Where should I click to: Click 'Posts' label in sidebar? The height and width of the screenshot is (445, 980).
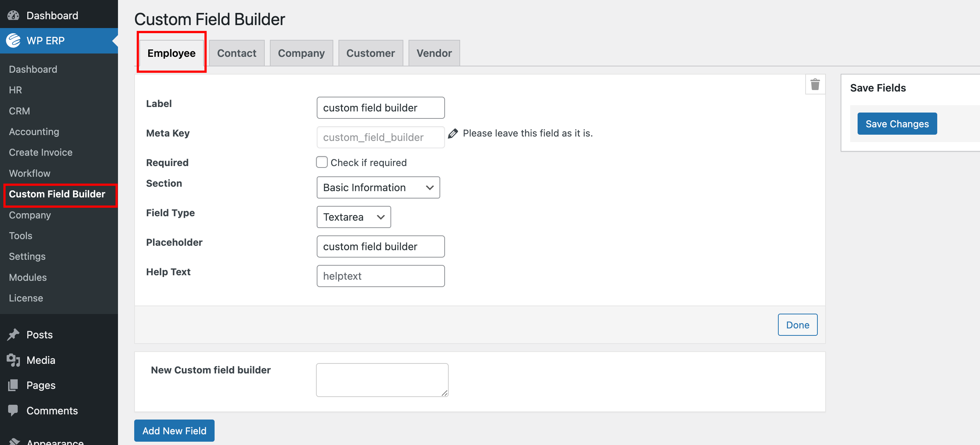(x=39, y=335)
